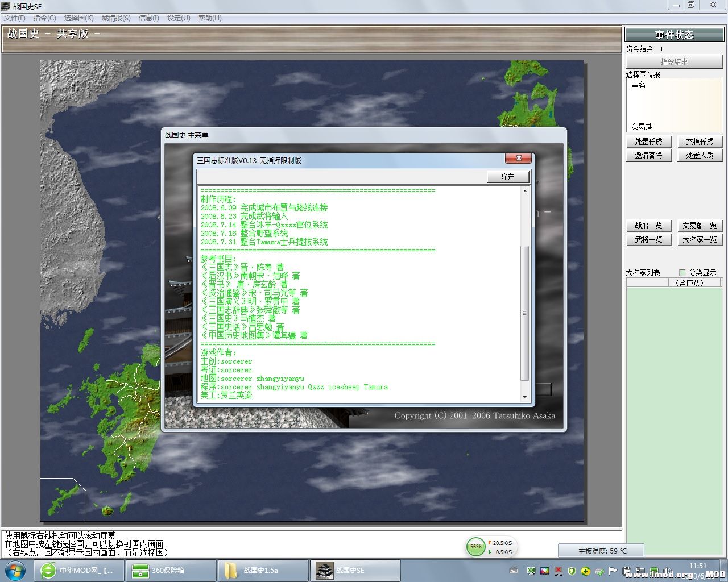
Task: Click the 武将一览 button
Action: pyautogui.click(x=648, y=239)
